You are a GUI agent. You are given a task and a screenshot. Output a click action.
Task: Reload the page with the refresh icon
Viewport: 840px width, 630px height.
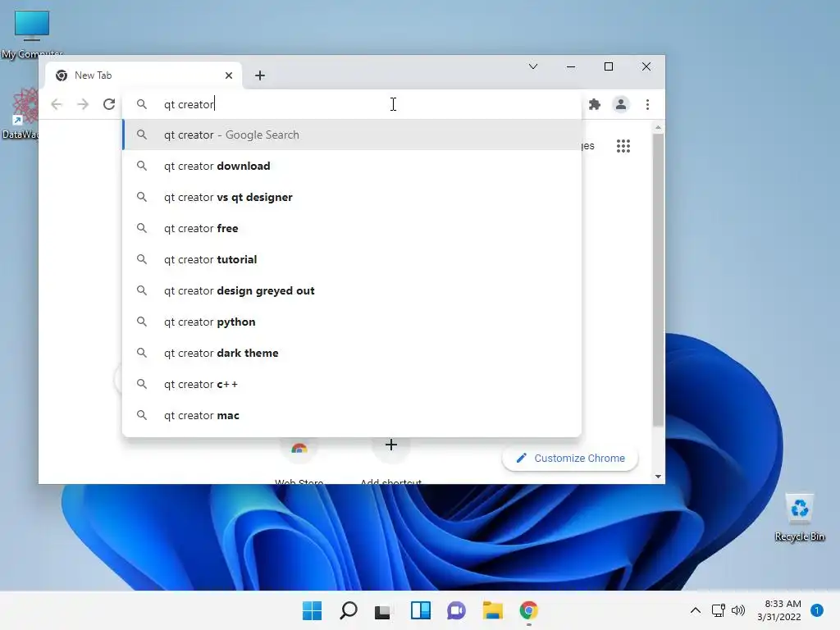tap(109, 104)
